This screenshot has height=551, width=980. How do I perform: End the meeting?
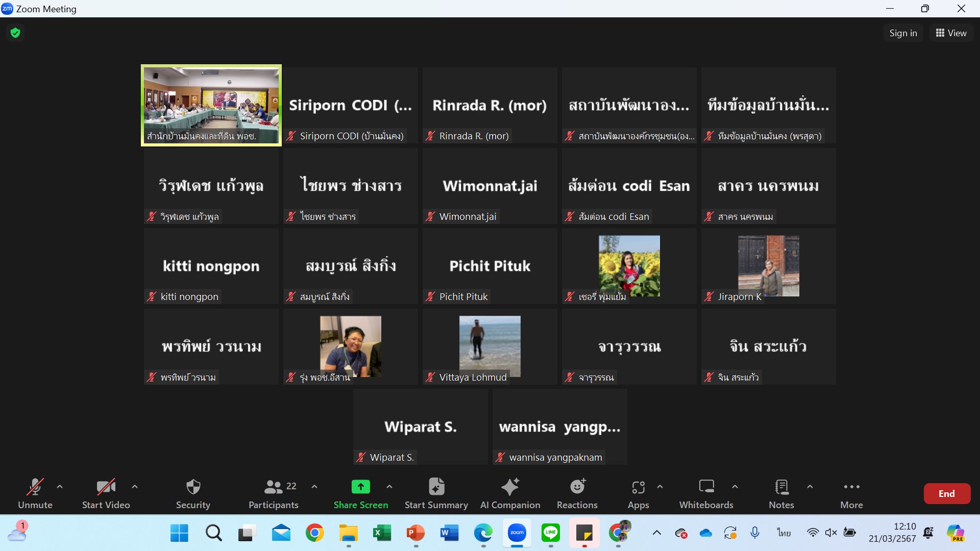(x=947, y=493)
